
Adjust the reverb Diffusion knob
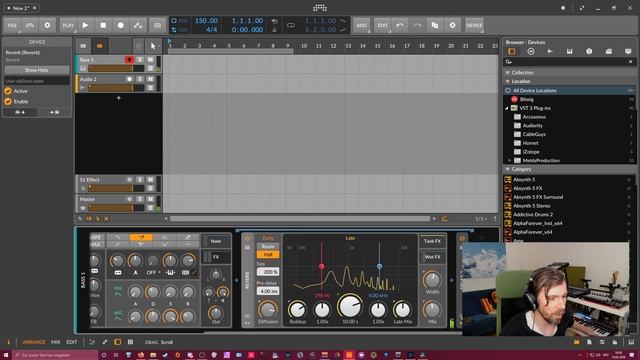[x=268, y=310]
